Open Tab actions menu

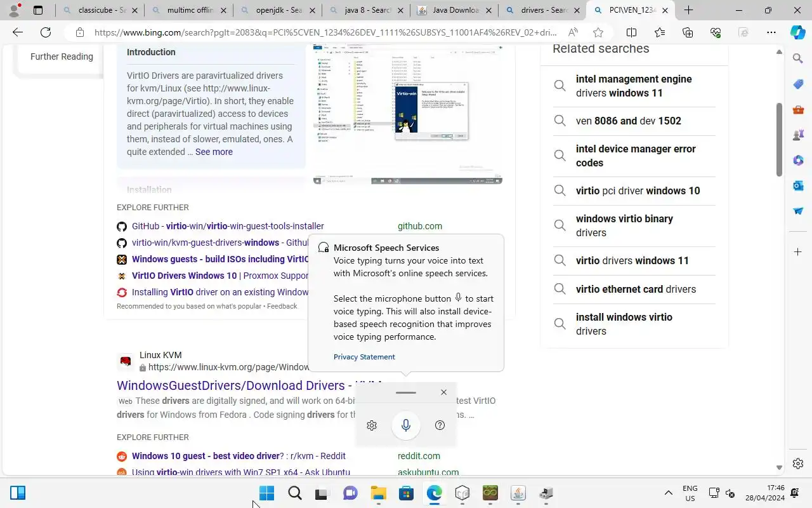click(38, 10)
